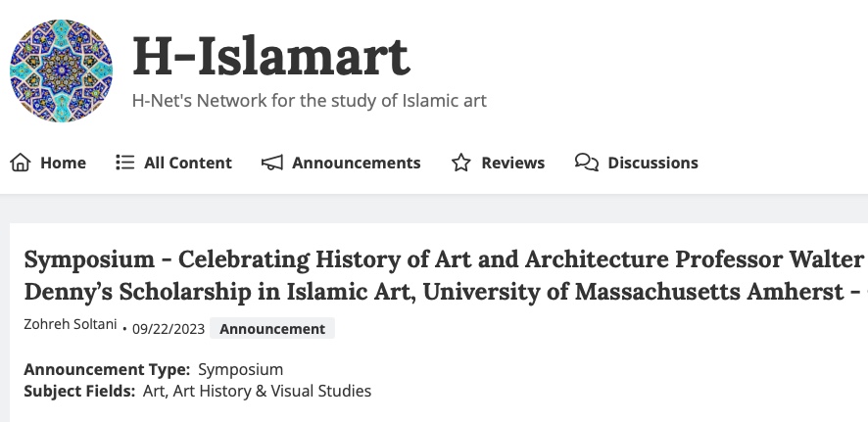
Task: Click the H-Islamart site title
Action: [x=270, y=56]
